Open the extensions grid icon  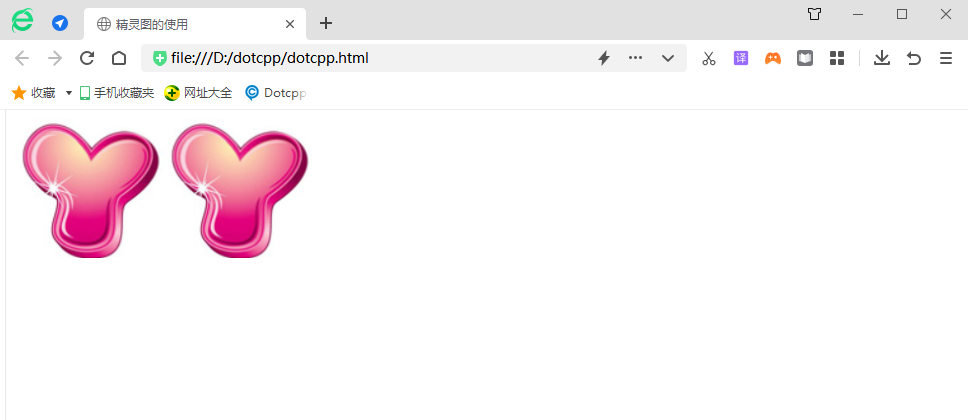point(837,58)
